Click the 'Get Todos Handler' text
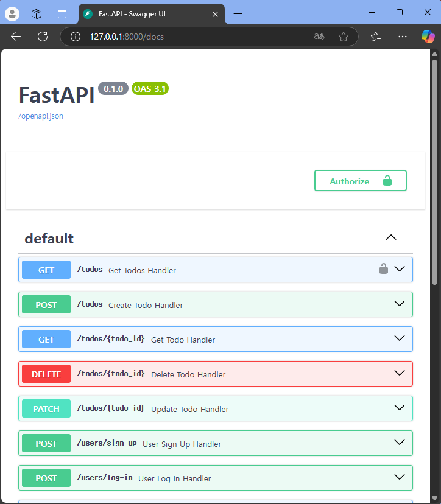 tap(142, 271)
